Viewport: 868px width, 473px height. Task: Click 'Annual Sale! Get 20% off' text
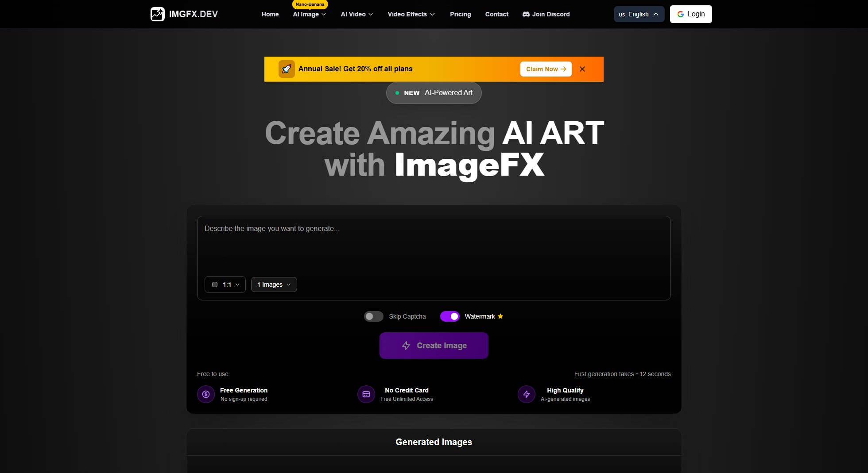(355, 69)
